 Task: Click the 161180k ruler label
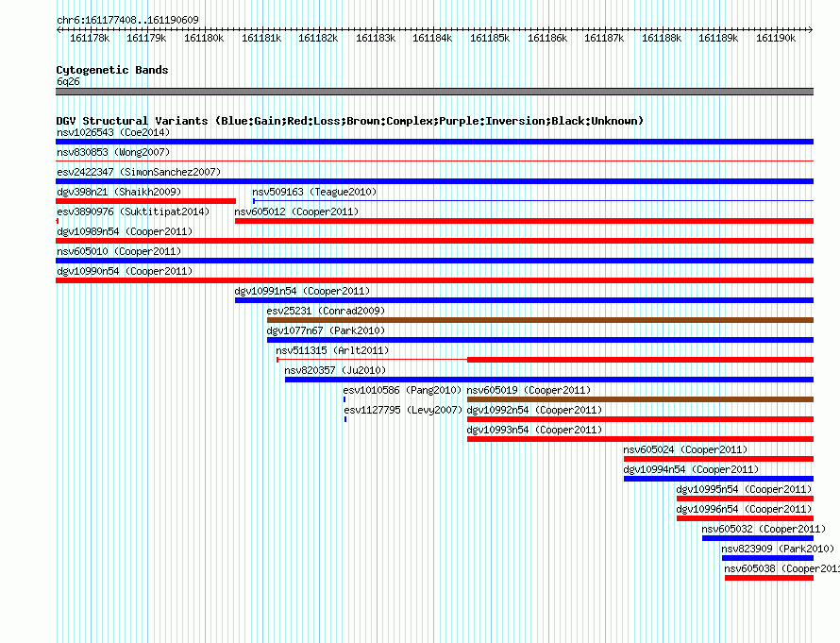coord(204,38)
